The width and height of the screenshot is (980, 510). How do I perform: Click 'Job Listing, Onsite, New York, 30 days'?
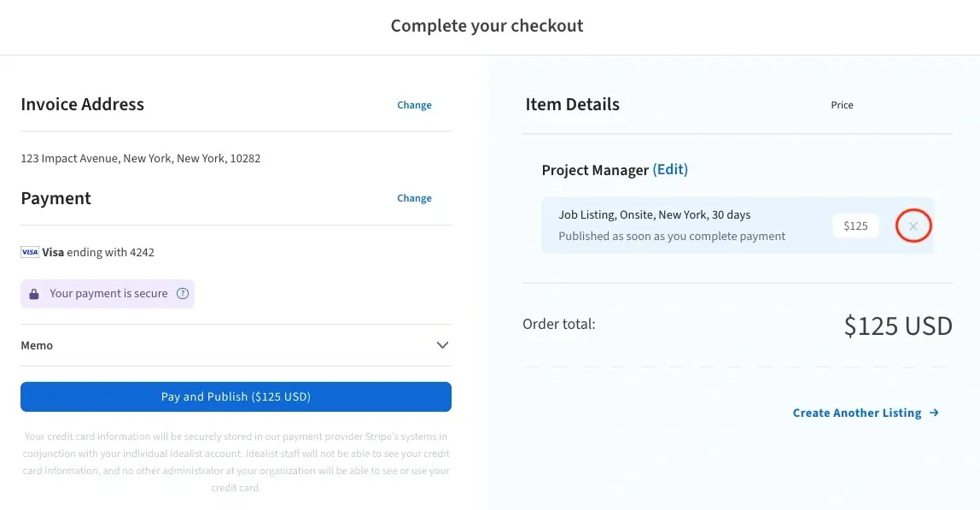(x=655, y=214)
